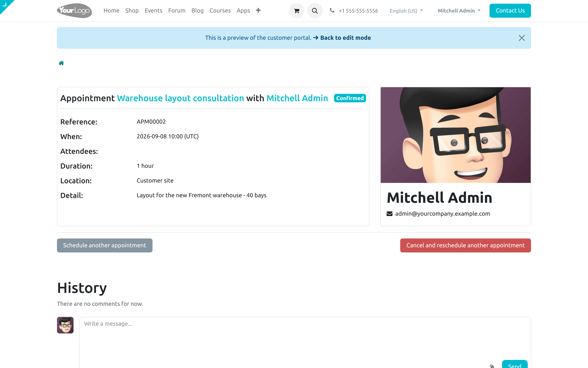
Task: Open the Blog menu item
Action: 197,10
